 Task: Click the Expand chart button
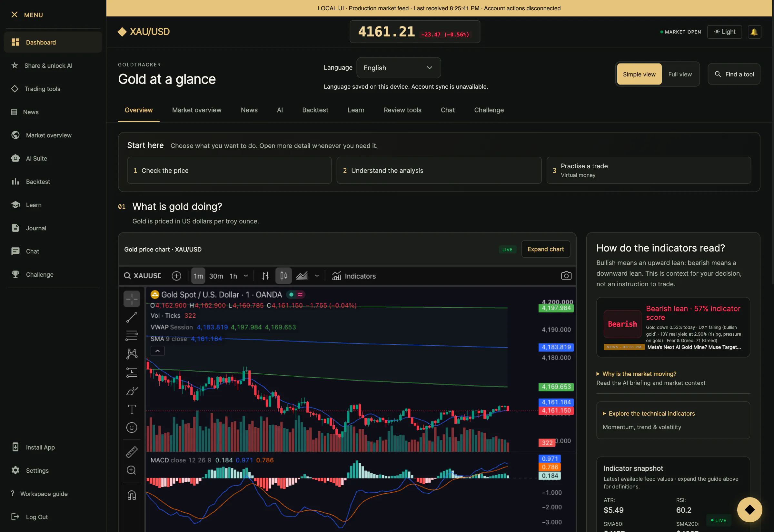(x=545, y=249)
